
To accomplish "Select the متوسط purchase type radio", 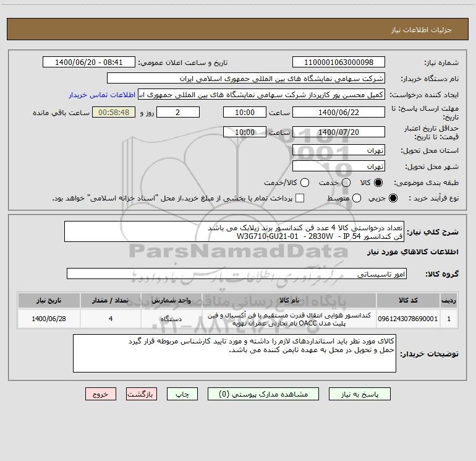I will pyautogui.click(x=357, y=198).
